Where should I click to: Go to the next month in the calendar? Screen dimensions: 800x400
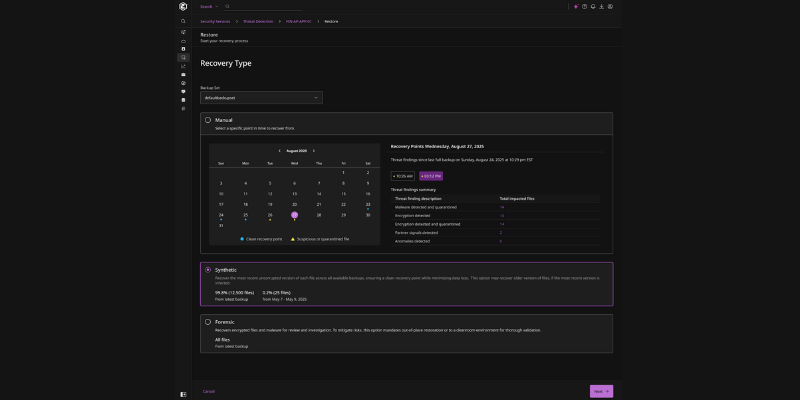[314, 151]
